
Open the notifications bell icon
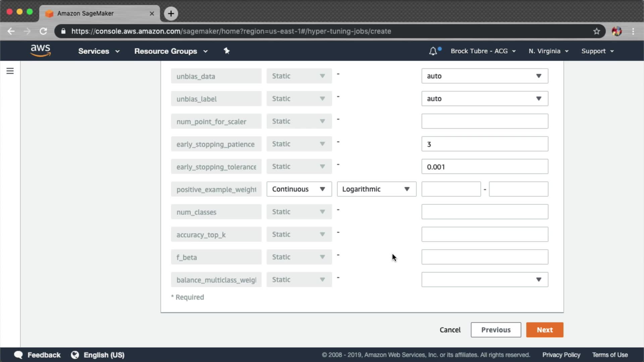pos(433,51)
